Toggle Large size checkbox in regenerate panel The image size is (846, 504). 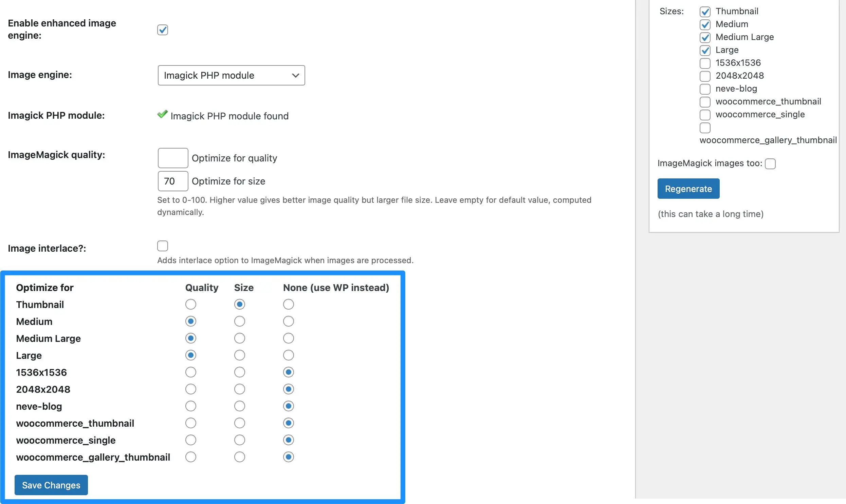[x=705, y=50]
